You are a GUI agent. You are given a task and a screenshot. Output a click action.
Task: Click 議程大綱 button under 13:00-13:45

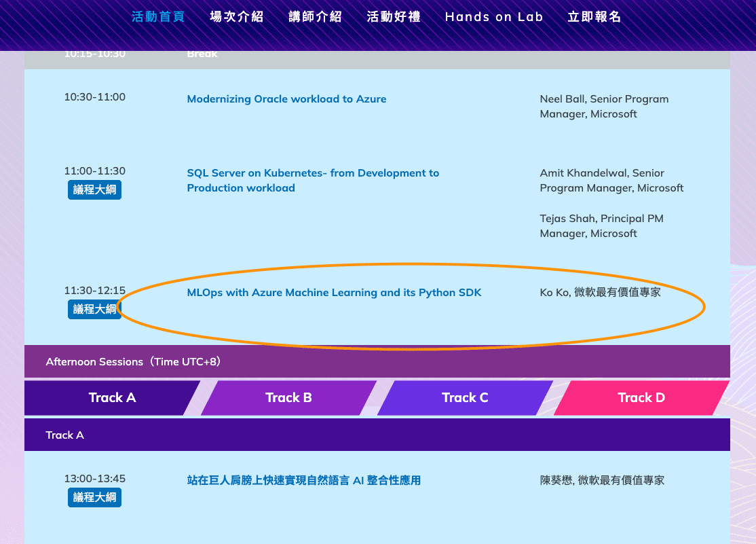pyautogui.click(x=94, y=497)
